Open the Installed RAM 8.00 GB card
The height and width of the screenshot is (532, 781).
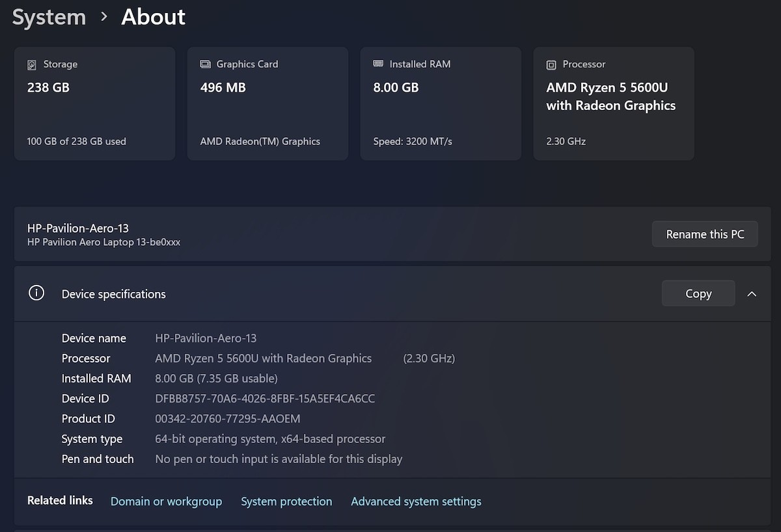[441, 103]
